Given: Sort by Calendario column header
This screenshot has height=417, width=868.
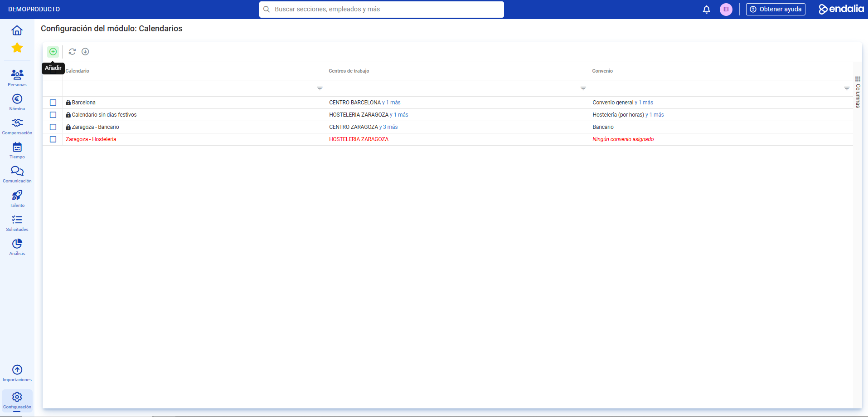Looking at the screenshot, I should click(x=78, y=71).
